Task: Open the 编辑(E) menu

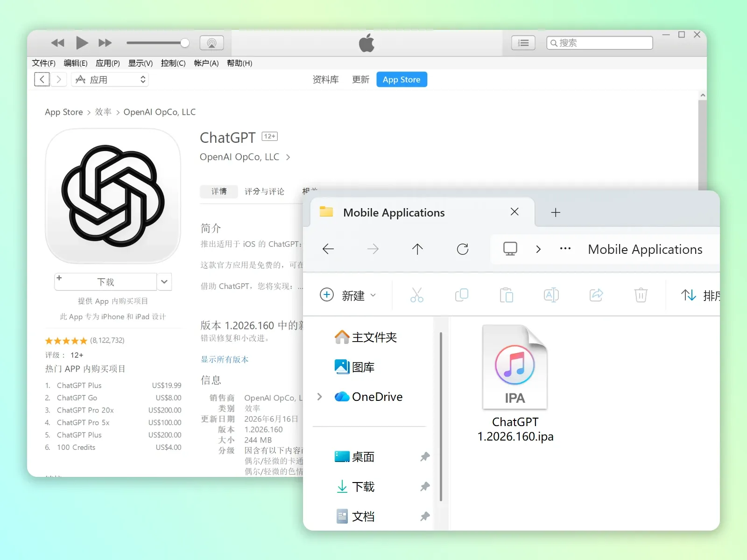Action: click(x=76, y=63)
